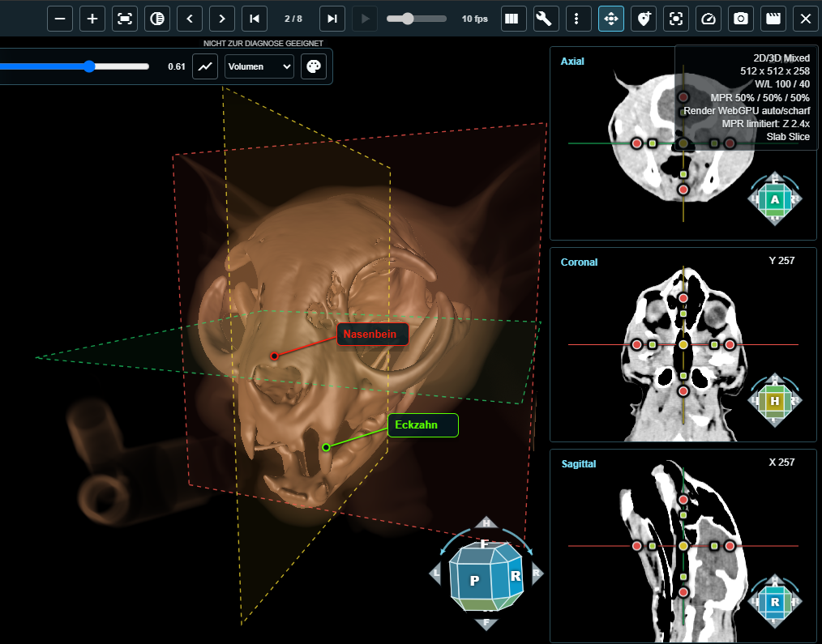Click the clapperboard video record icon
Image resolution: width=822 pixels, height=644 pixels.
tap(773, 19)
